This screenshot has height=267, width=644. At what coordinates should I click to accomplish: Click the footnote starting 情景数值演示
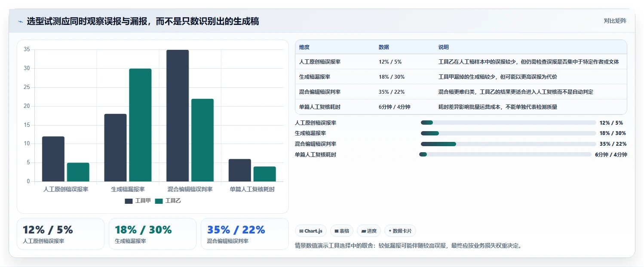point(408,246)
